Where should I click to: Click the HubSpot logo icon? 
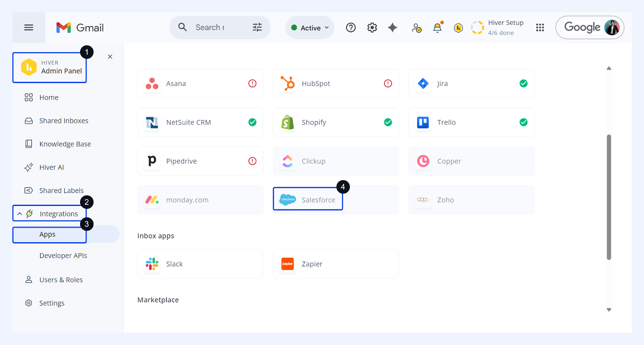(x=288, y=83)
